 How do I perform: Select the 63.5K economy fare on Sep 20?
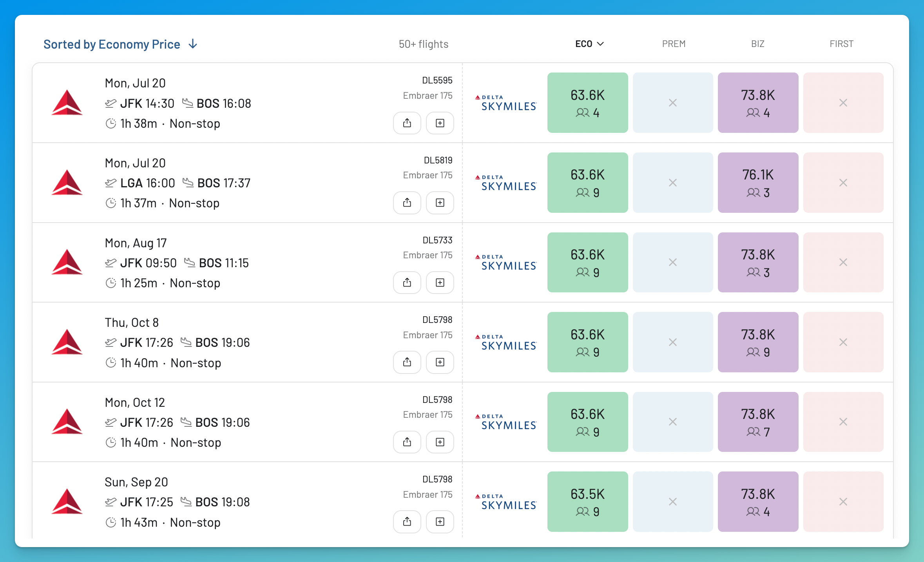(x=587, y=502)
